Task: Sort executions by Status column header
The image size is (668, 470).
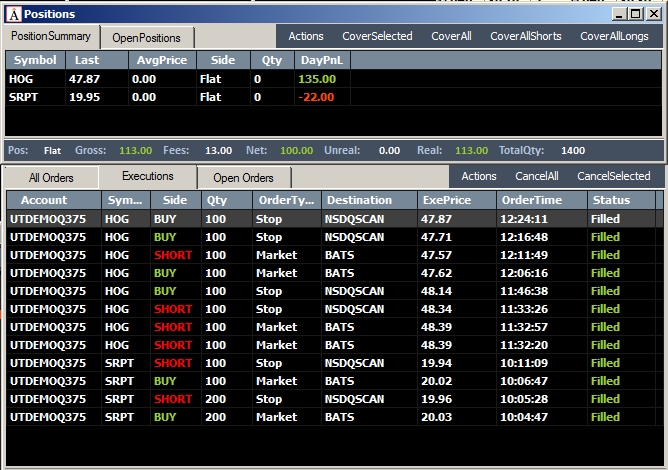Action: (621, 200)
